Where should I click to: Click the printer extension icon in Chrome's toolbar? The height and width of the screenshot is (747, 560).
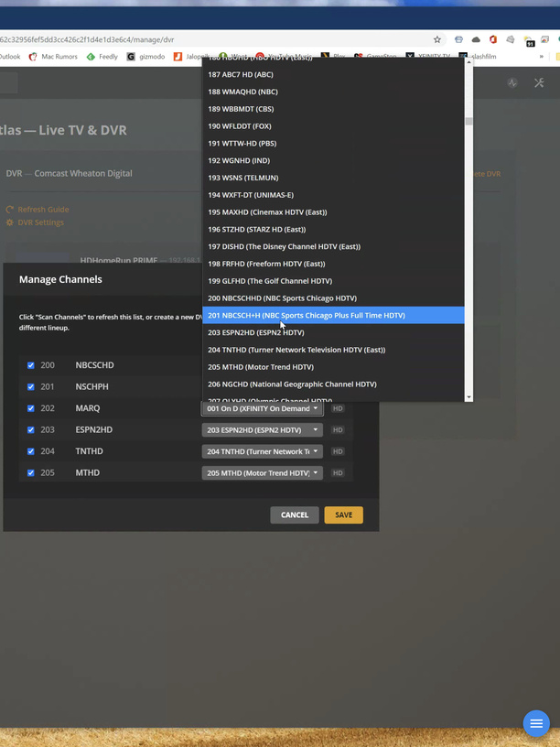[458, 39]
